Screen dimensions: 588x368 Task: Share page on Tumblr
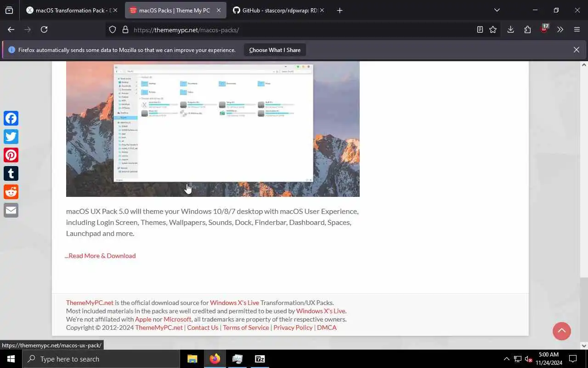(x=11, y=173)
